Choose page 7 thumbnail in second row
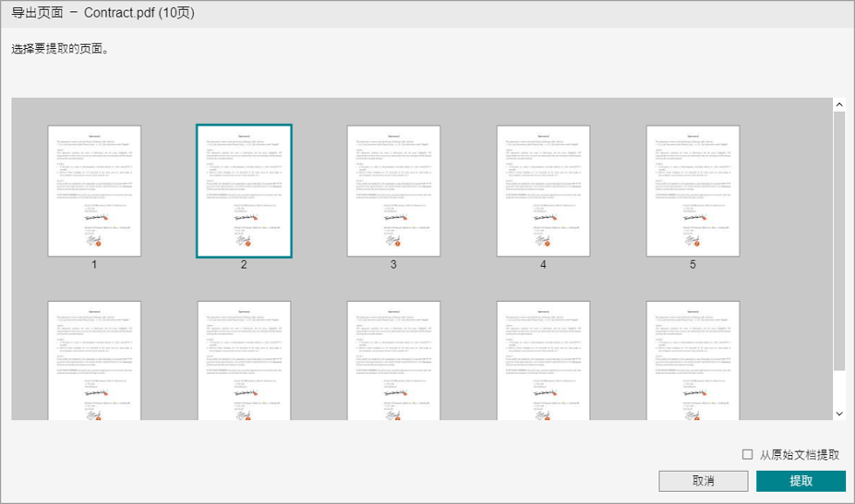 coord(244,360)
